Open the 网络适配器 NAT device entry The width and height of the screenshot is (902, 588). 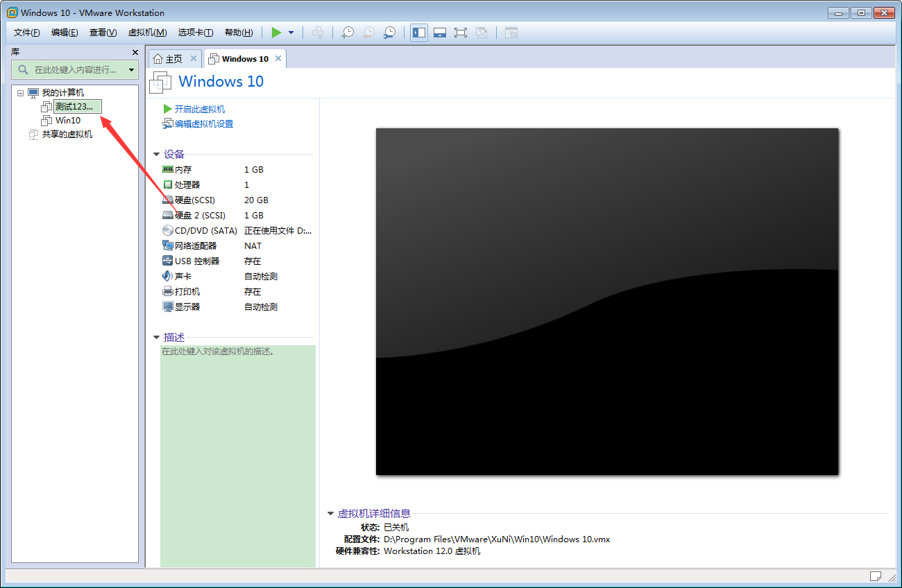(196, 245)
